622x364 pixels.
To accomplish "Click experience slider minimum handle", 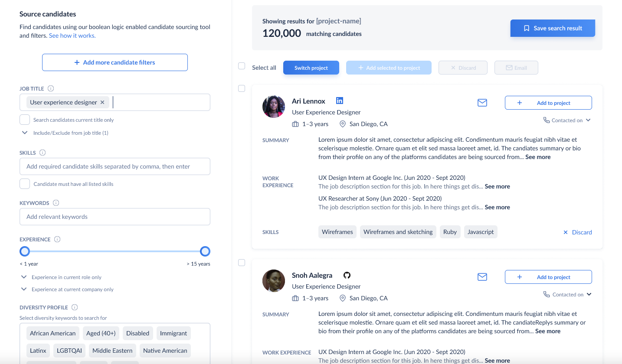I will point(25,251).
